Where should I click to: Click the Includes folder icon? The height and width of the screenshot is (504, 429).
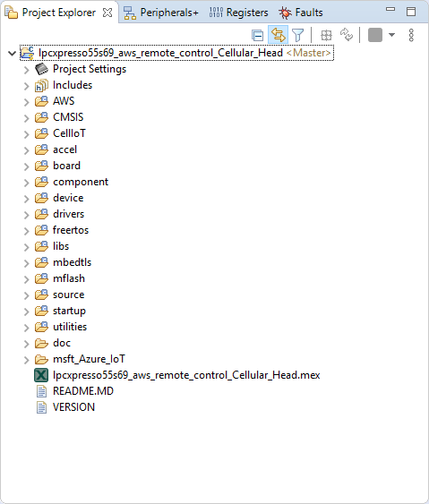click(41, 86)
